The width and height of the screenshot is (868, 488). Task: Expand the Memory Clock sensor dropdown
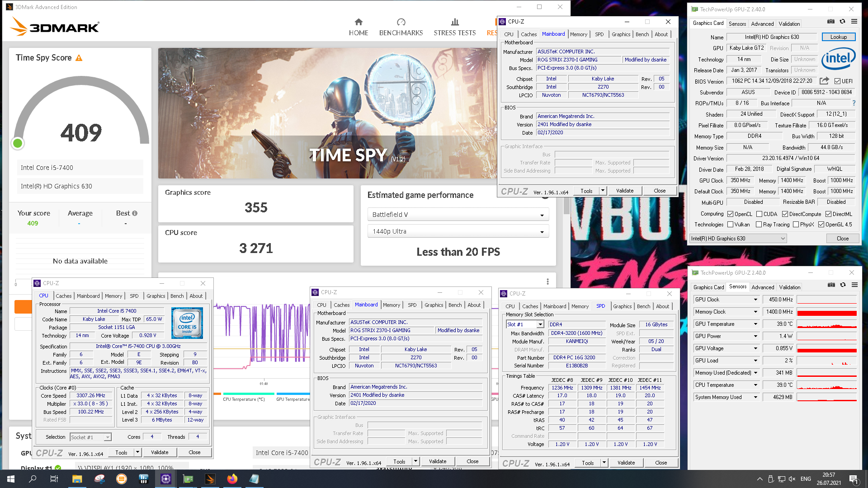[755, 312]
